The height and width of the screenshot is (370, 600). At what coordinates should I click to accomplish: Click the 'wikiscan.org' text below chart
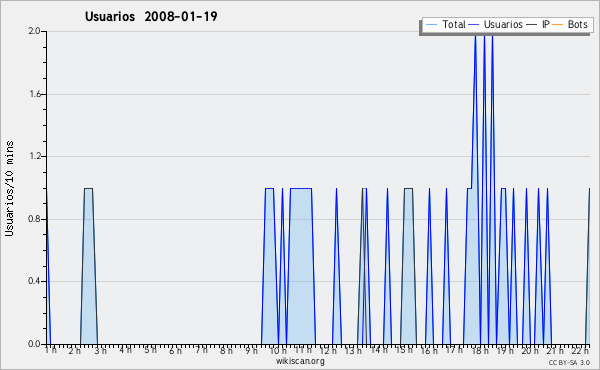300,361
